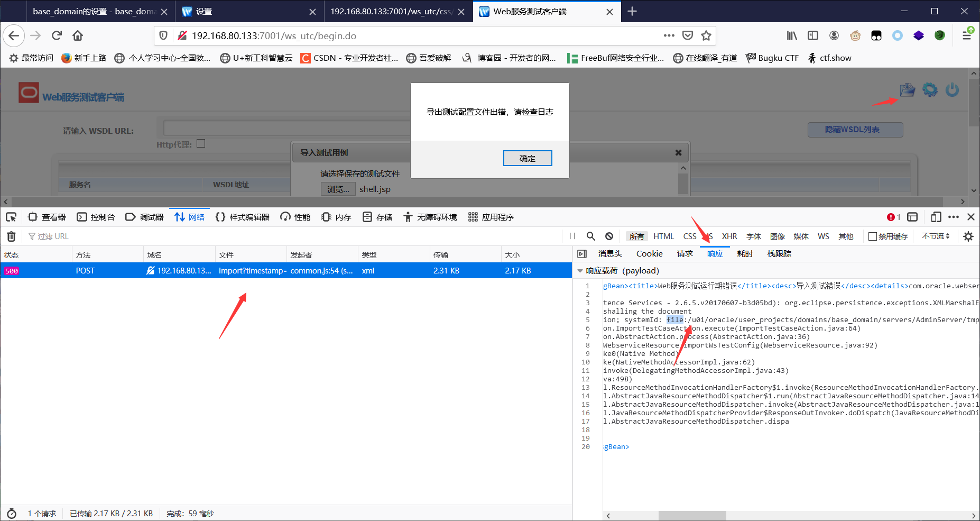Open the 样式编辑器 tab
Screen dimensions: 980x521
pos(243,217)
